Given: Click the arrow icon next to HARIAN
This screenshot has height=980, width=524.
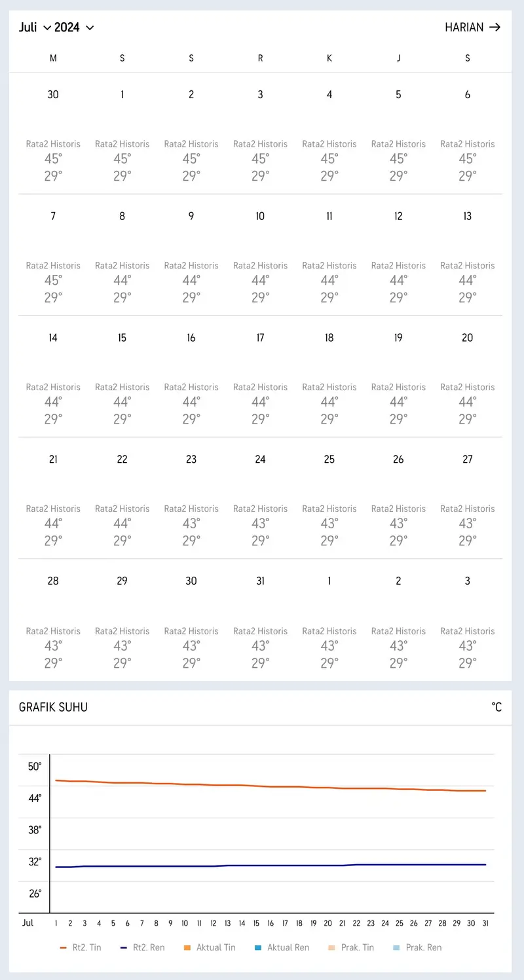Looking at the screenshot, I should click(495, 27).
